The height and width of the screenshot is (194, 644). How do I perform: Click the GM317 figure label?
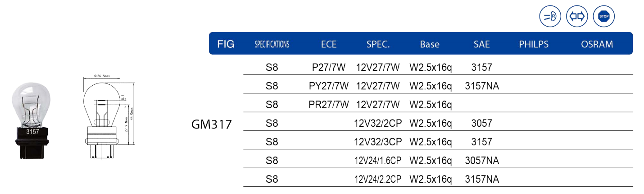pyautogui.click(x=212, y=124)
